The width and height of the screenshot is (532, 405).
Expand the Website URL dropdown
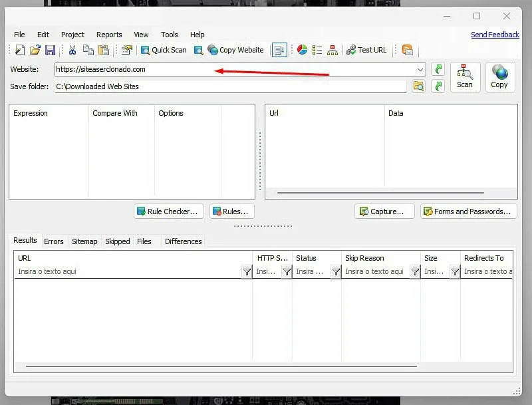pyautogui.click(x=420, y=70)
